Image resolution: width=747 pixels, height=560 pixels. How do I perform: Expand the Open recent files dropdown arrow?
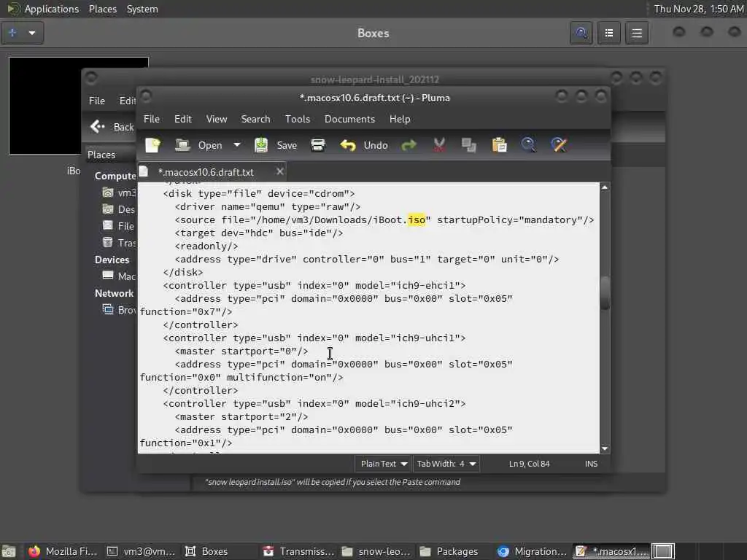(237, 145)
